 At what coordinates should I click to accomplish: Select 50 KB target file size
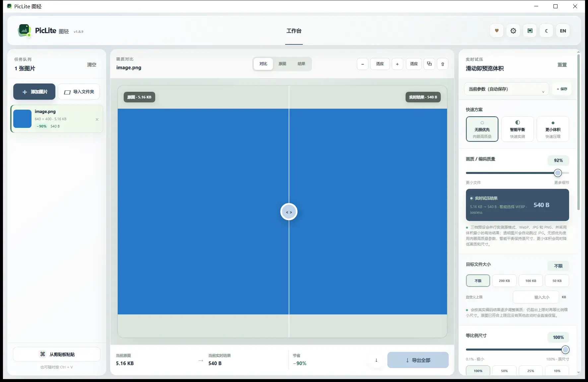[x=557, y=281]
